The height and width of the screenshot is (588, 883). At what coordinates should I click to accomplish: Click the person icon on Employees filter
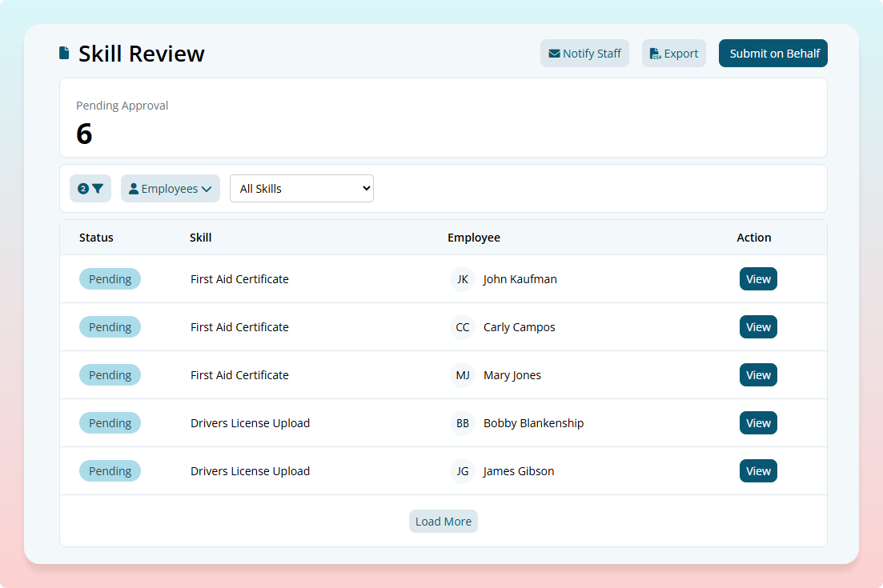tap(134, 188)
